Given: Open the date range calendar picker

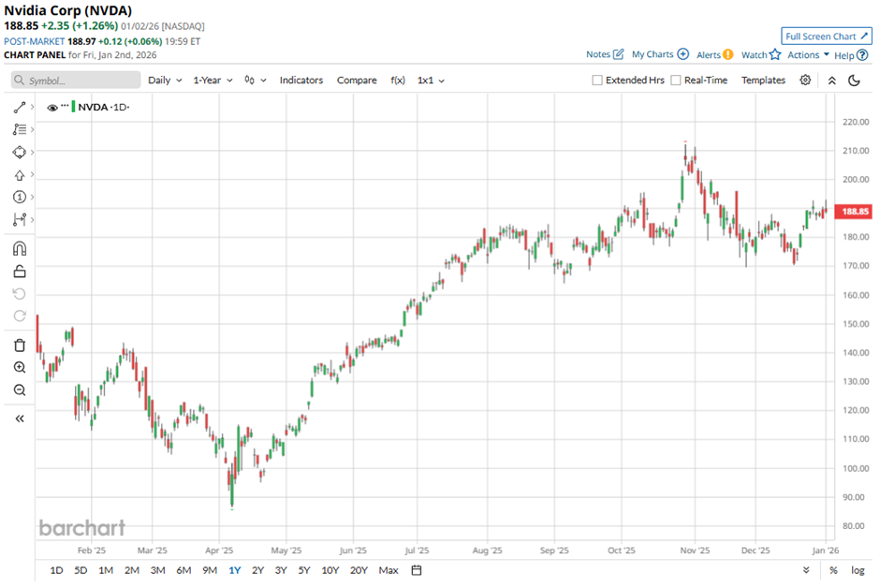Looking at the screenshot, I should pyautogui.click(x=417, y=570).
